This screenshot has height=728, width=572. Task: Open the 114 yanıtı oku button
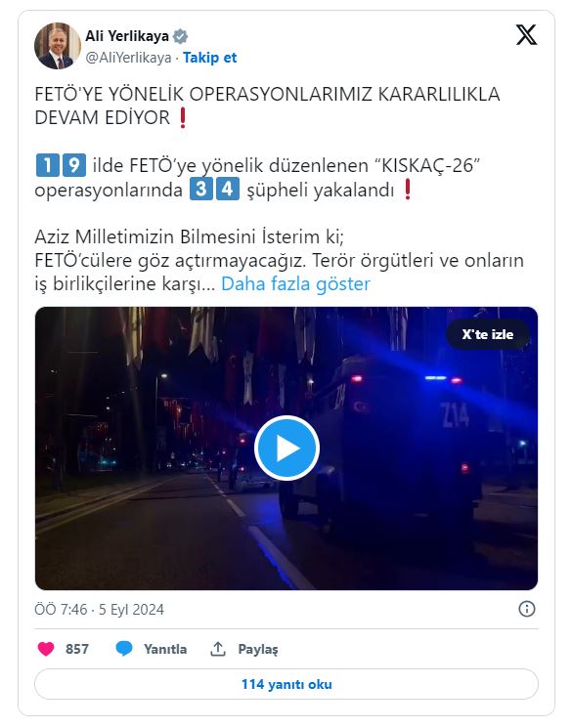coord(286,684)
